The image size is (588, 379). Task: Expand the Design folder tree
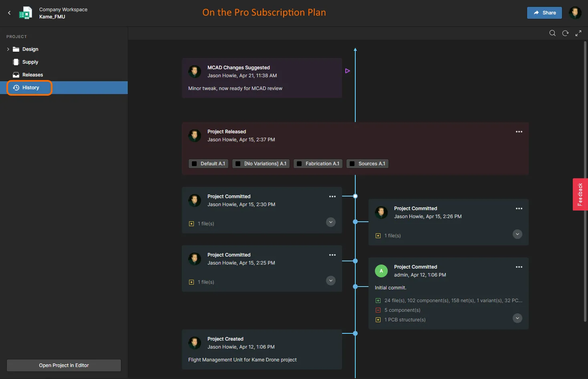click(8, 49)
